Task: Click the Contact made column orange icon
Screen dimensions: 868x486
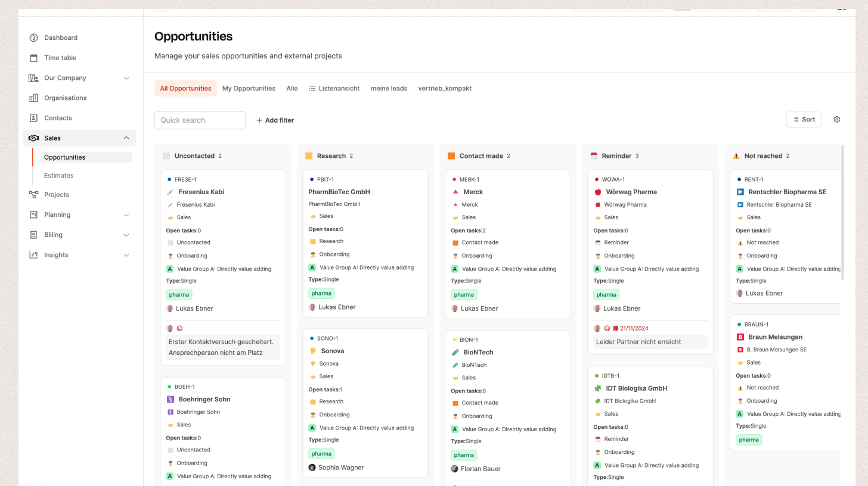Action: pos(451,156)
